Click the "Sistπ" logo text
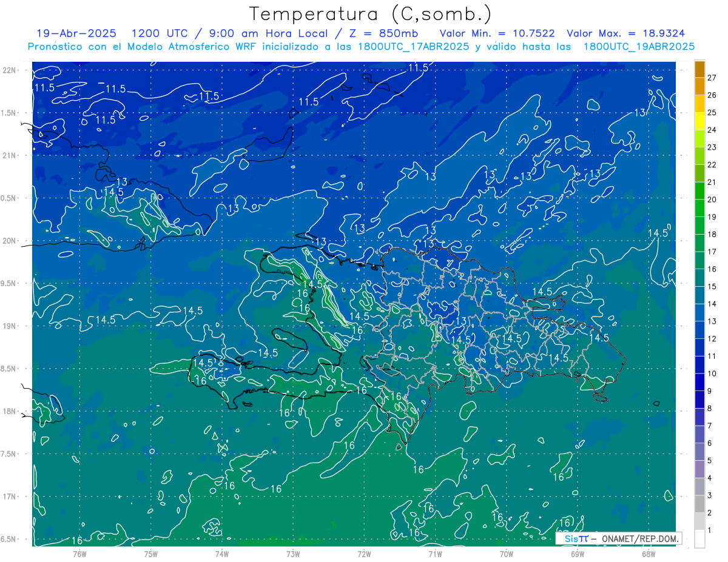The image size is (728, 562). pyautogui.click(x=576, y=538)
